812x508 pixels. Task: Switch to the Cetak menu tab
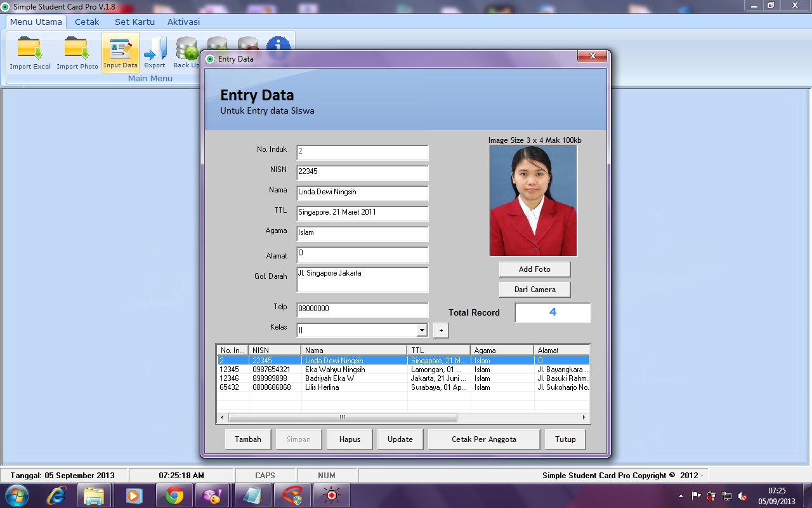click(86, 21)
